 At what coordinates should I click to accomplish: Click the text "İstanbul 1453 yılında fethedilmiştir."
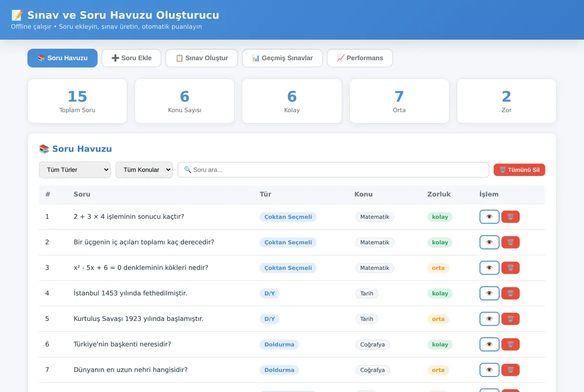[130, 293]
